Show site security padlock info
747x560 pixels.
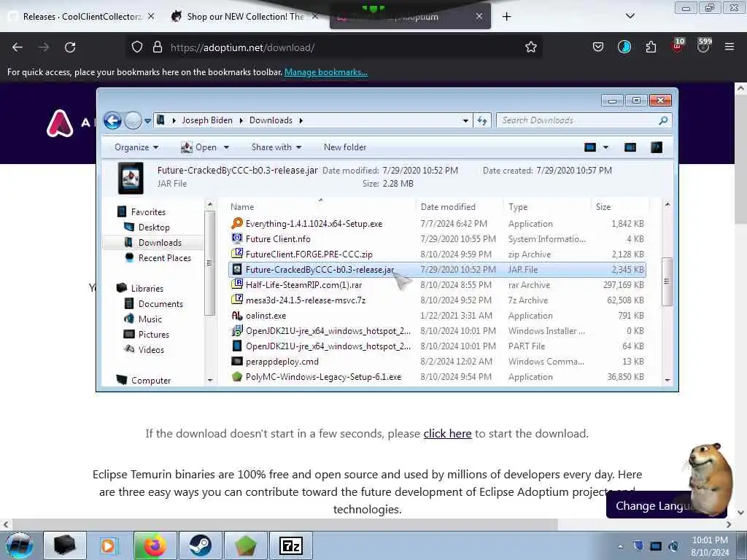(158, 47)
